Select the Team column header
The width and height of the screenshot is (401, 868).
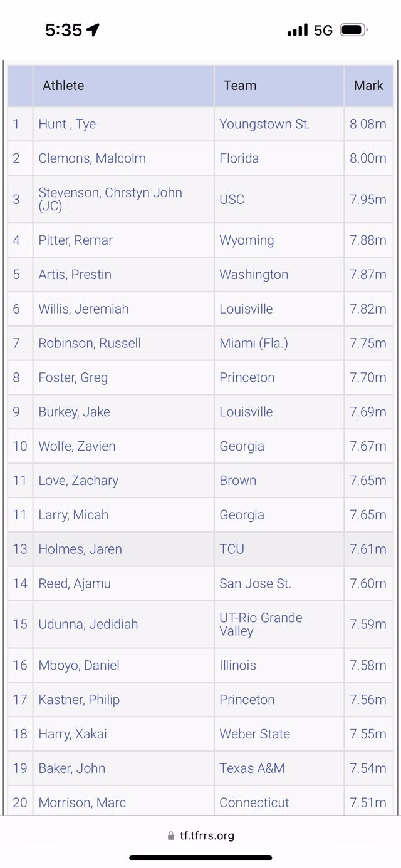[240, 86]
